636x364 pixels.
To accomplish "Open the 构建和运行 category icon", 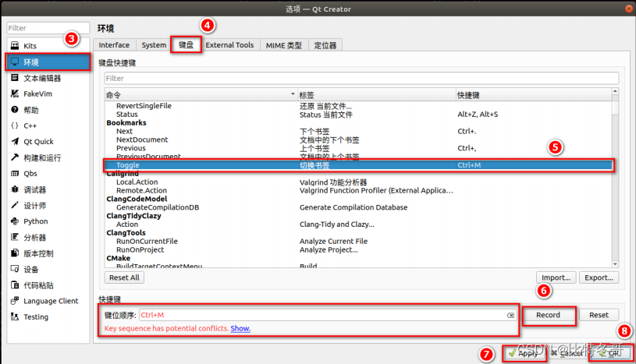I will (15, 157).
